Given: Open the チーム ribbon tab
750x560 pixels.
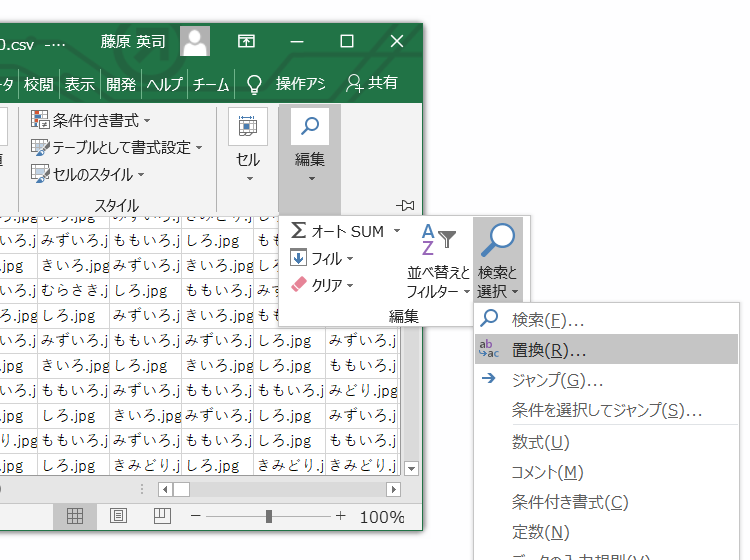Looking at the screenshot, I should (211, 84).
